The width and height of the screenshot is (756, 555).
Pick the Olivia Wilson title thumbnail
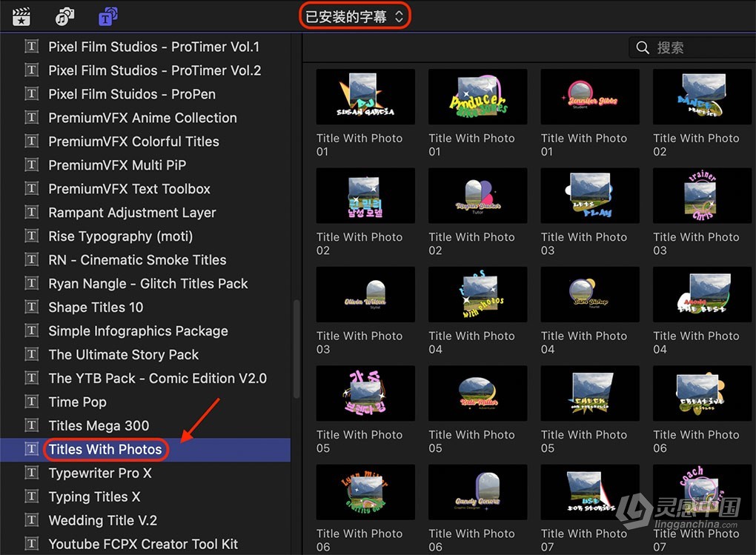click(x=365, y=294)
